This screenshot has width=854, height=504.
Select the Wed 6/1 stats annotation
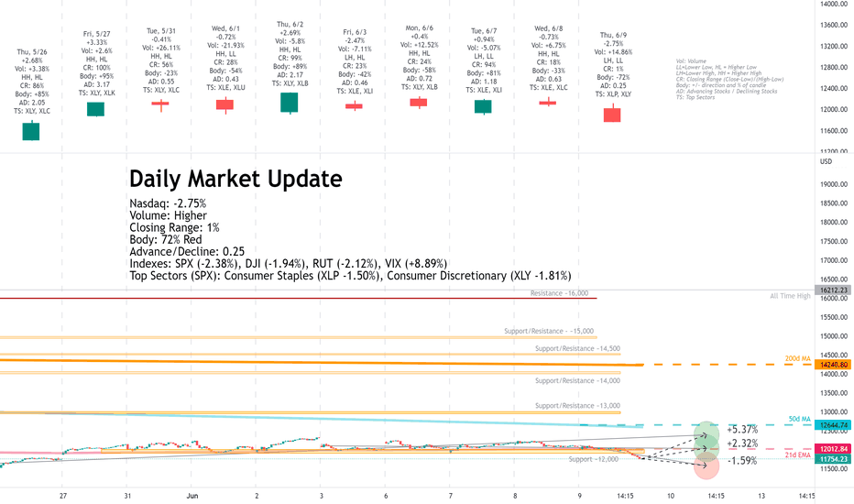click(225, 58)
